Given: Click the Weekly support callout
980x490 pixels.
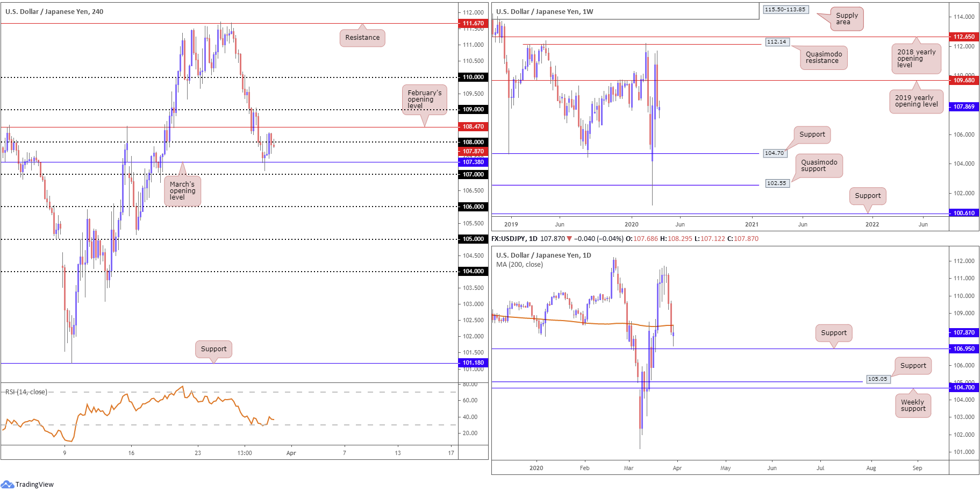Looking at the screenshot, I should click(913, 406).
